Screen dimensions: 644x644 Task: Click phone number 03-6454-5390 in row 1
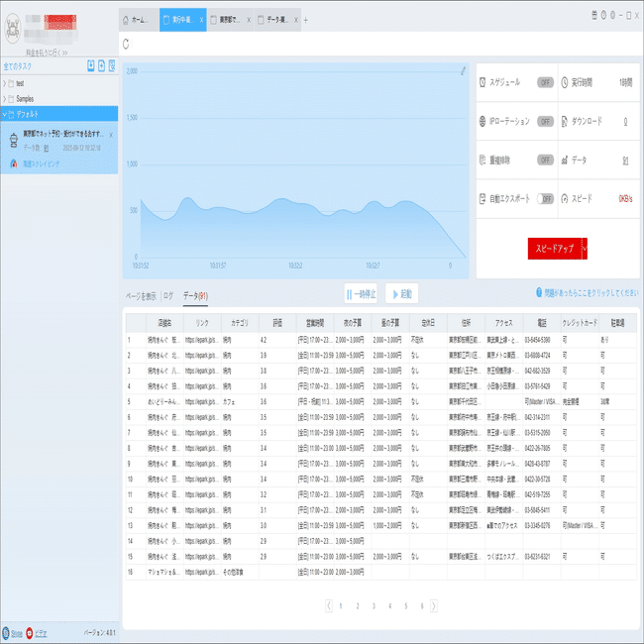point(538,340)
